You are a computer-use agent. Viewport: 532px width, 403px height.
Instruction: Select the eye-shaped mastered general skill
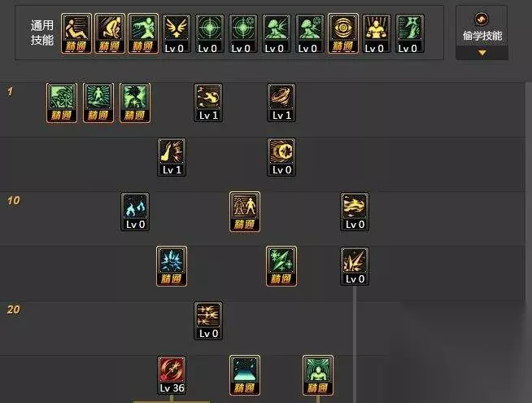point(343,33)
